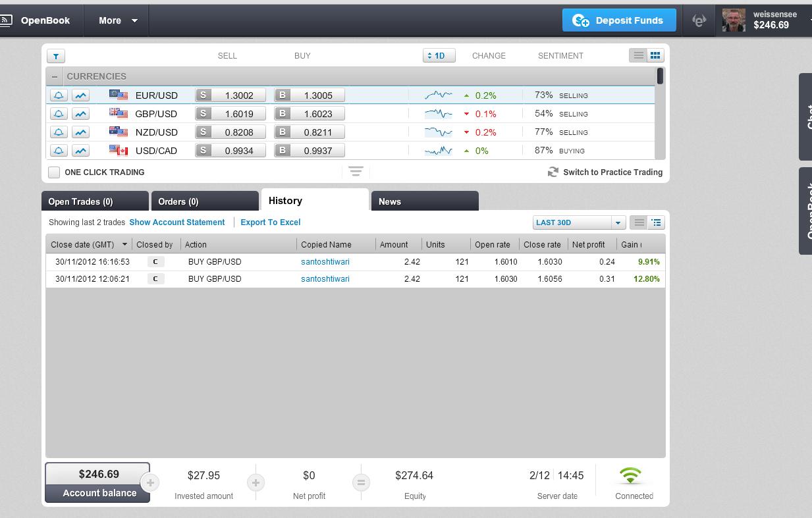Click the Sell button for NZD/USD

click(x=230, y=132)
